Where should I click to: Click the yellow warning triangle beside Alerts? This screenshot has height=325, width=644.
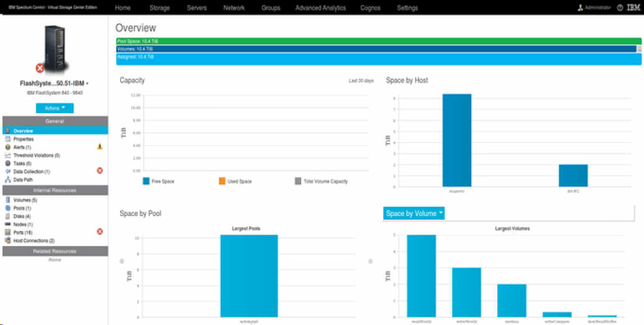click(x=100, y=146)
